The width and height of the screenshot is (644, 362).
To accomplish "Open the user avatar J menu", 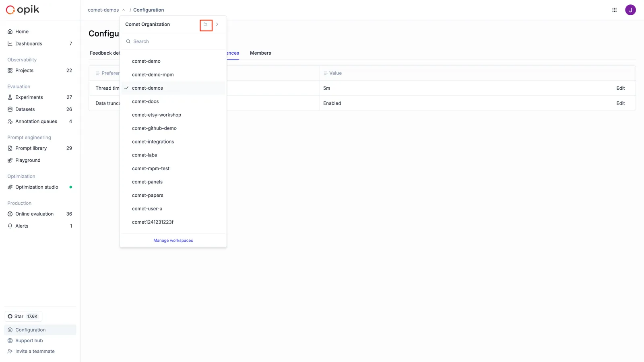I will 630,10.
